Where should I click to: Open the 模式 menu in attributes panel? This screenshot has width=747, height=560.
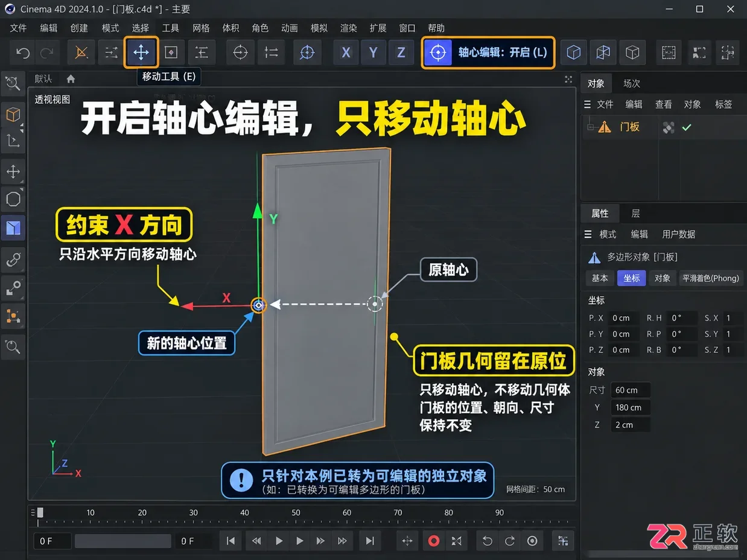608,234
